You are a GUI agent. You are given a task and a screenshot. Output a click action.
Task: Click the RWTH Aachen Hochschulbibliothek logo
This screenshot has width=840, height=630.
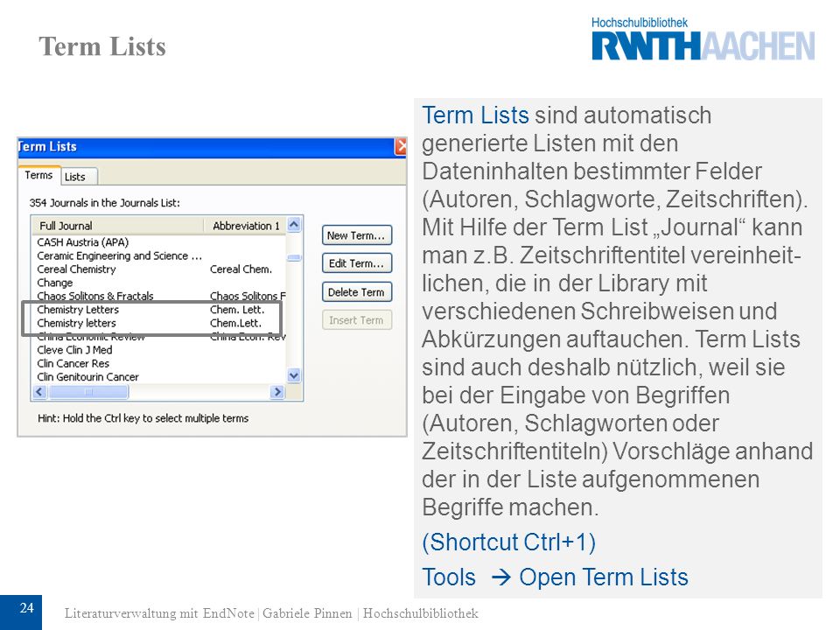click(703, 39)
